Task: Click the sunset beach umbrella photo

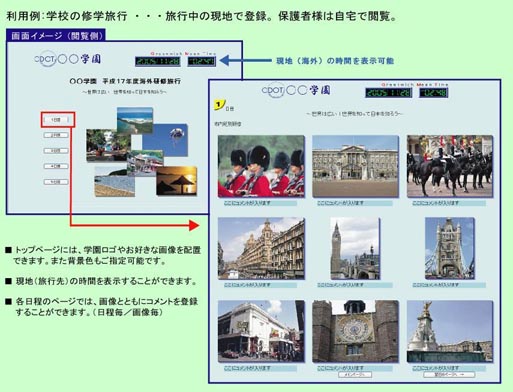Action: [x=176, y=181]
